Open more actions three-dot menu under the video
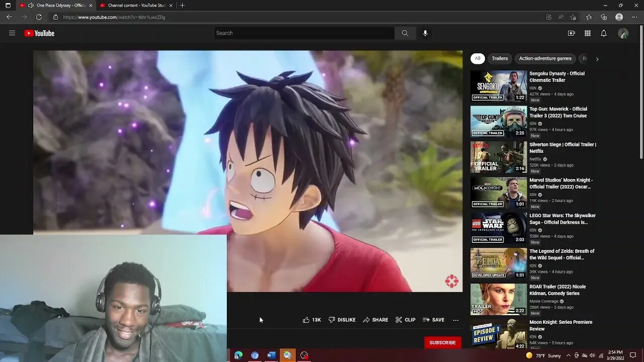This screenshot has width=644, height=362. [456, 320]
